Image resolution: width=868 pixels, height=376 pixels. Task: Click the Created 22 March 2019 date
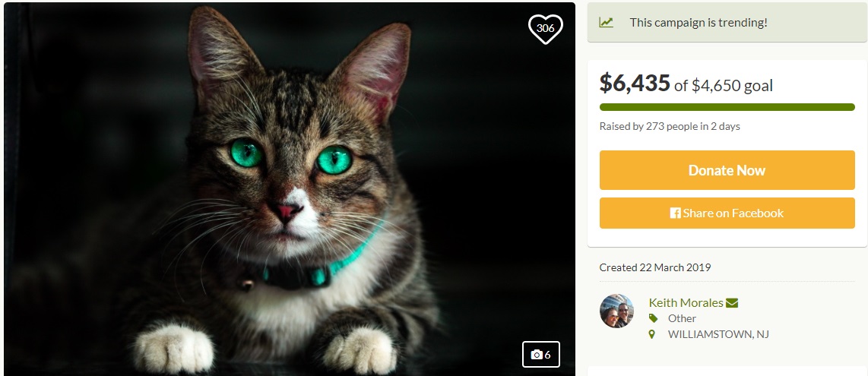point(654,267)
